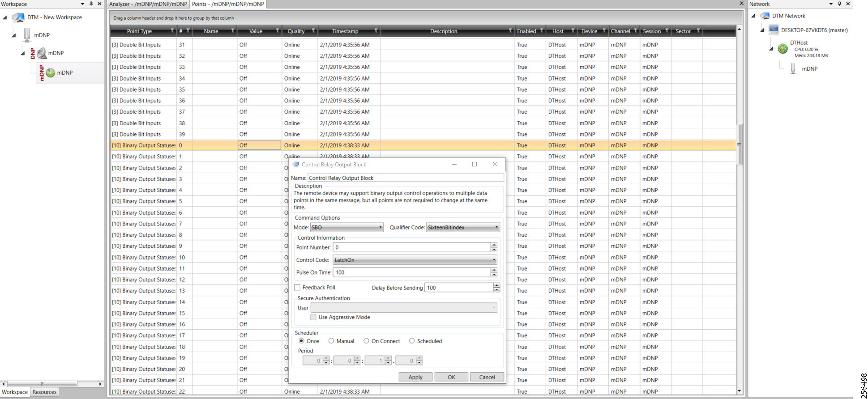The height and width of the screenshot is (399, 868).
Task: Open filter for Name column
Action: [233, 31]
